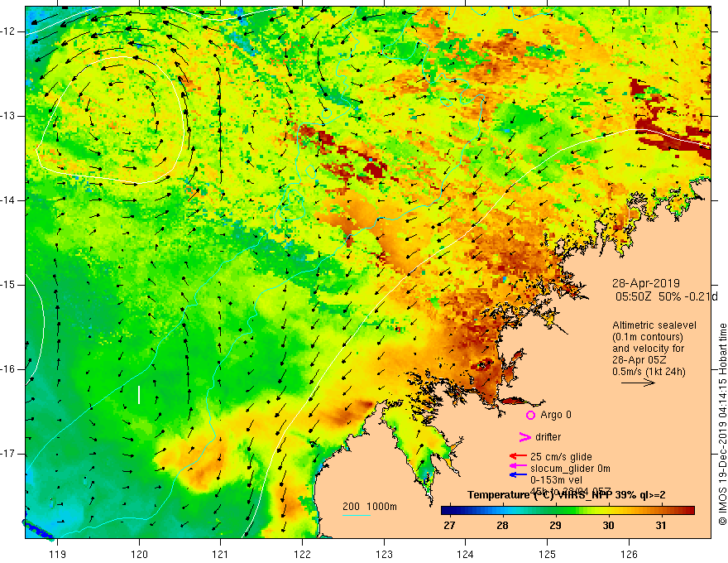
Task: Click longitude axis label '119'
Action: click(x=58, y=554)
